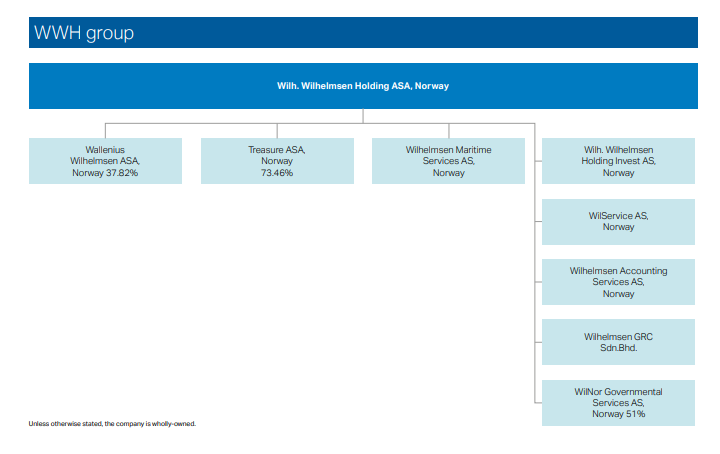Click the 37.82% ownership figure
Screen dimensions: 720x454
click(120, 173)
